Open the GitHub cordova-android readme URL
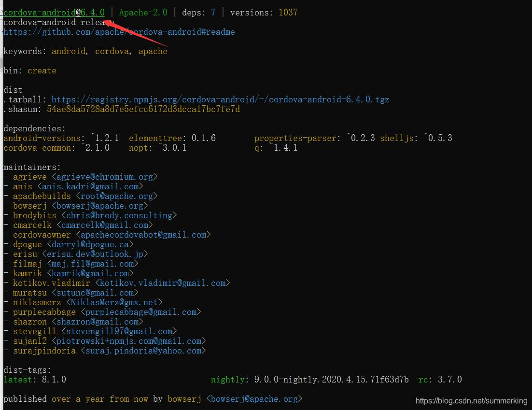This screenshot has width=532, height=410. click(119, 32)
